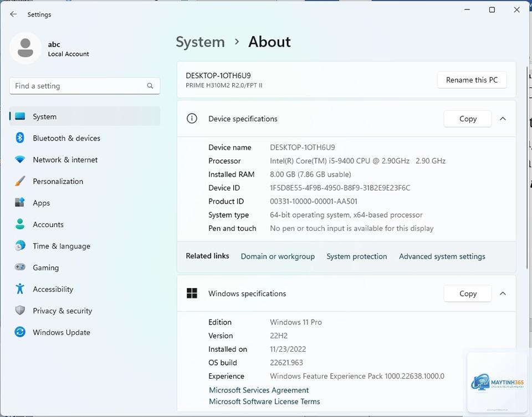This screenshot has height=417, width=532.
Task: Open Windows Update page
Action: click(x=84, y=332)
